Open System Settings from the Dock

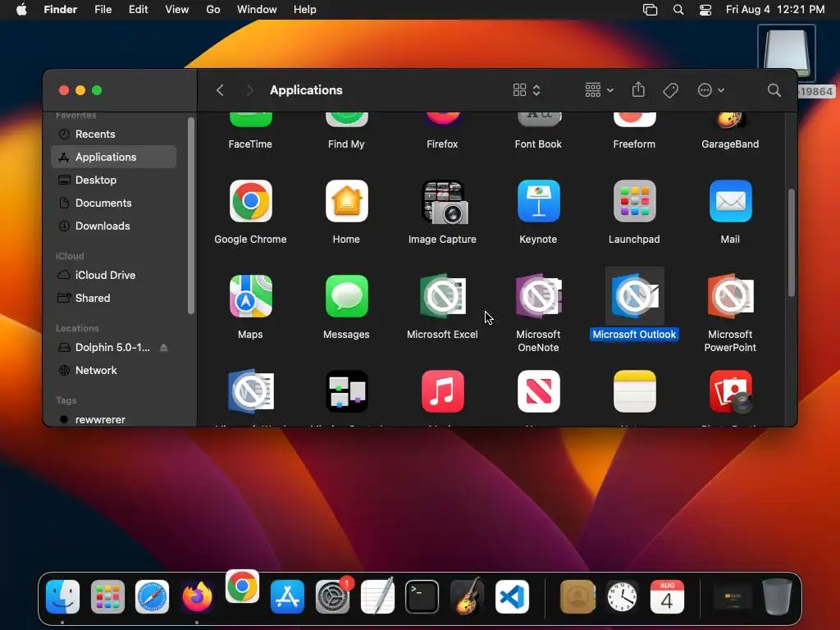click(x=332, y=596)
